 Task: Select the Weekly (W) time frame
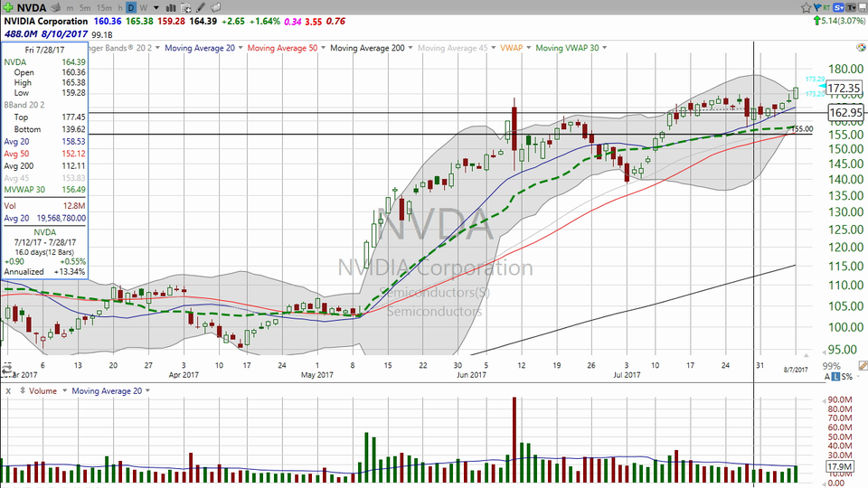coord(144,8)
